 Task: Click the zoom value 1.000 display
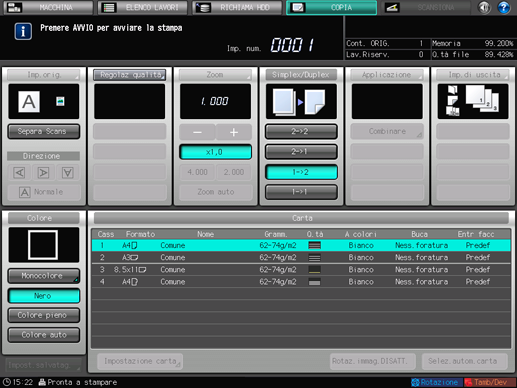215,101
